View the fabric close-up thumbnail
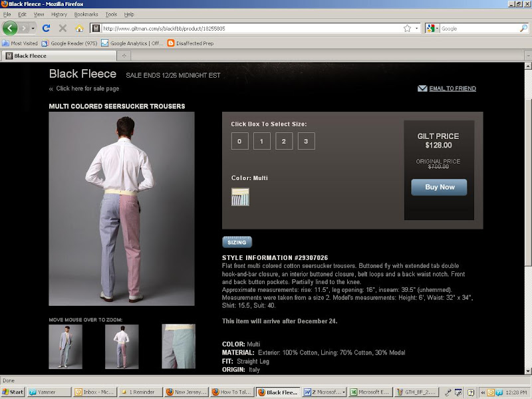 click(x=178, y=346)
